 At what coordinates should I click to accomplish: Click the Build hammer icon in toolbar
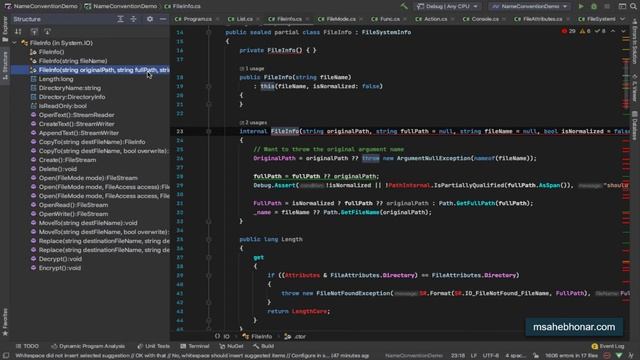click(x=404, y=6)
